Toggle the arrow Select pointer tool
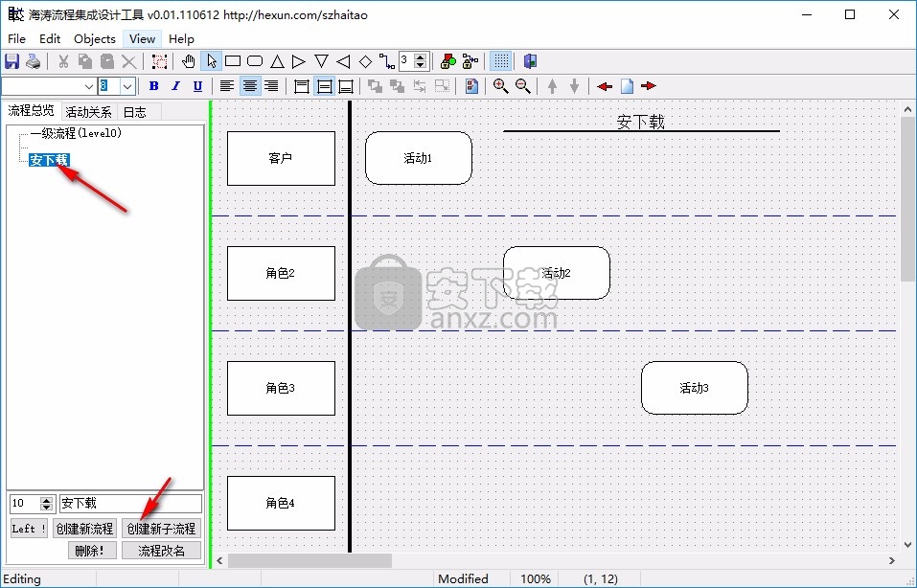The height and width of the screenshot is (588, 917). (x=211, y=61)
